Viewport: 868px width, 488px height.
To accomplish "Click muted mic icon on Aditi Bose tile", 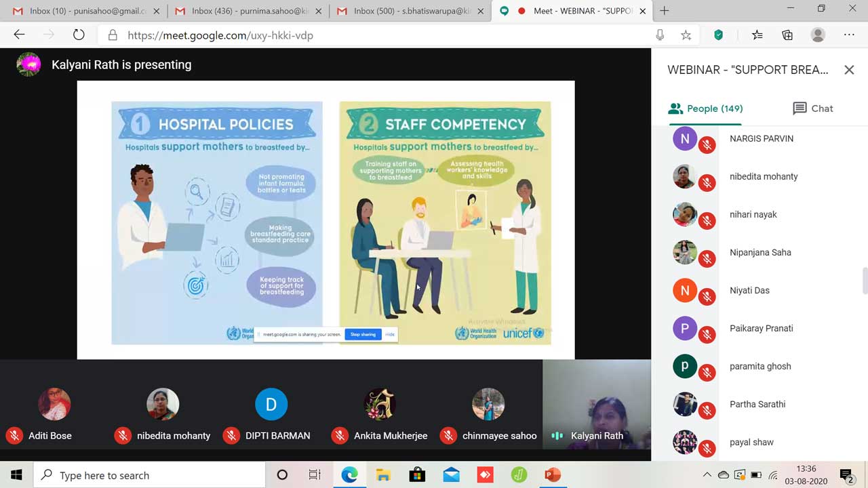I will (x=14, y=436).
